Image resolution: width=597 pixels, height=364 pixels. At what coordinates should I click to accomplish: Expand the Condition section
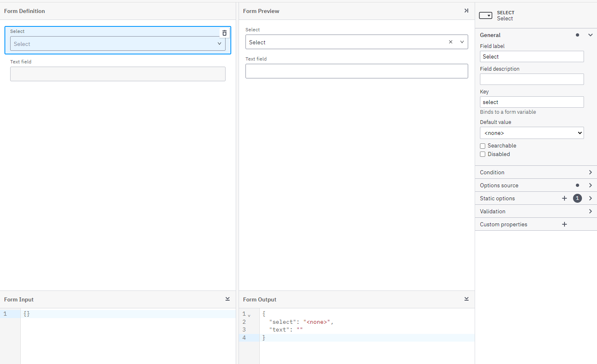590,172
